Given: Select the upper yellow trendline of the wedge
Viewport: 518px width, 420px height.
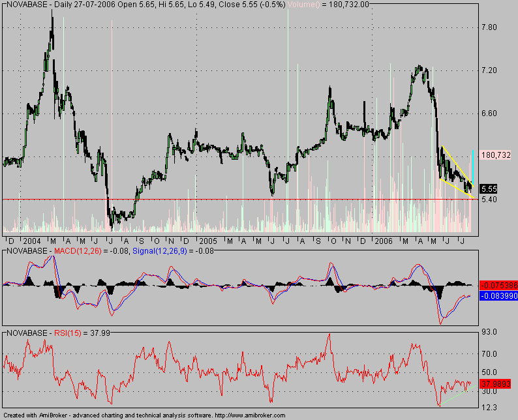Looking at the screenshot, I should tap(458, 166).
